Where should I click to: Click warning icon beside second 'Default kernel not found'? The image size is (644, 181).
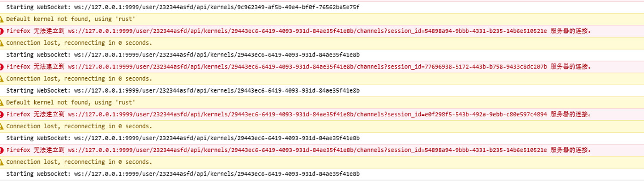pyautogui.click(x=2, y=102)
